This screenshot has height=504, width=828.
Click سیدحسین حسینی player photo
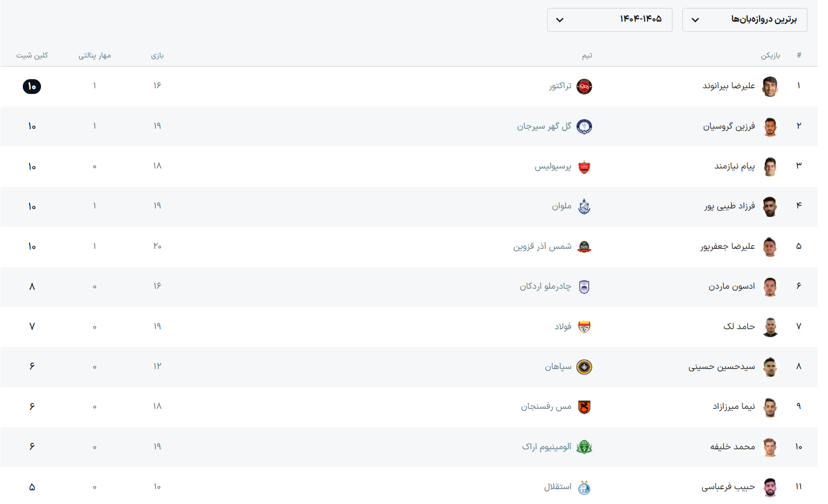770,367
